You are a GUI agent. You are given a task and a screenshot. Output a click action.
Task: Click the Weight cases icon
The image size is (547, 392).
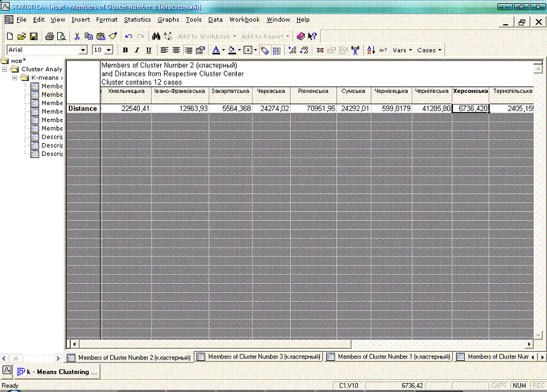coord(355,50)
